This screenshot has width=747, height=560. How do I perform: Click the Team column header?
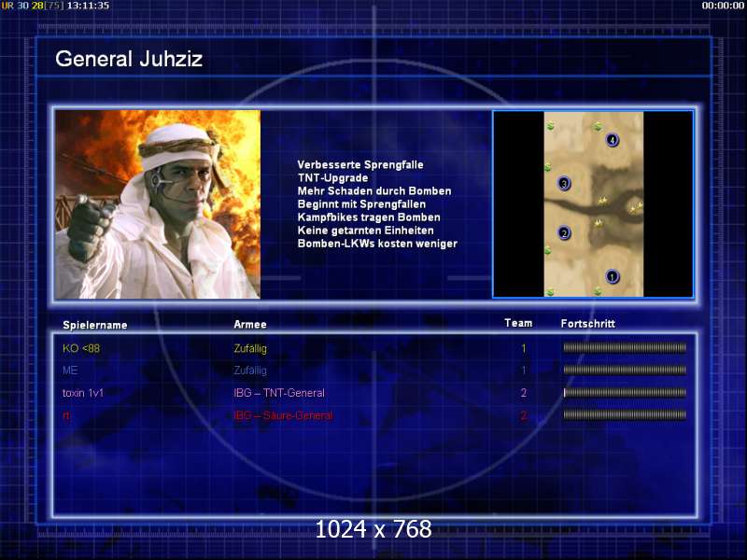pos(518,323)
